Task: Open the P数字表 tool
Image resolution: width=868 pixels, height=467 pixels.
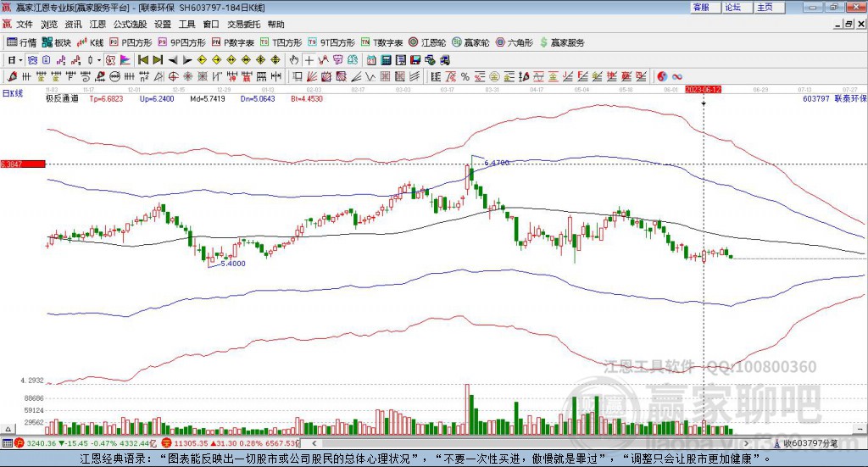Action: 233,42
